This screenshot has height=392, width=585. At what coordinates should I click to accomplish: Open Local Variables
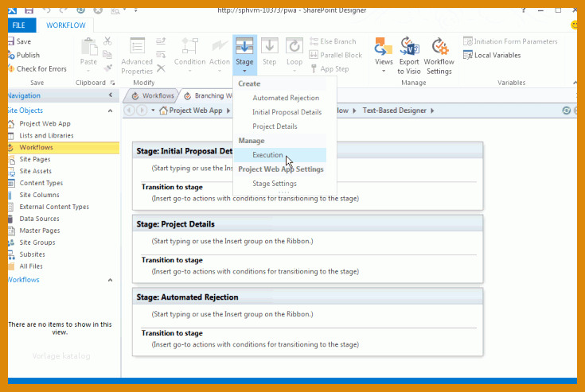pyautogui.click(x=492, y=55)
